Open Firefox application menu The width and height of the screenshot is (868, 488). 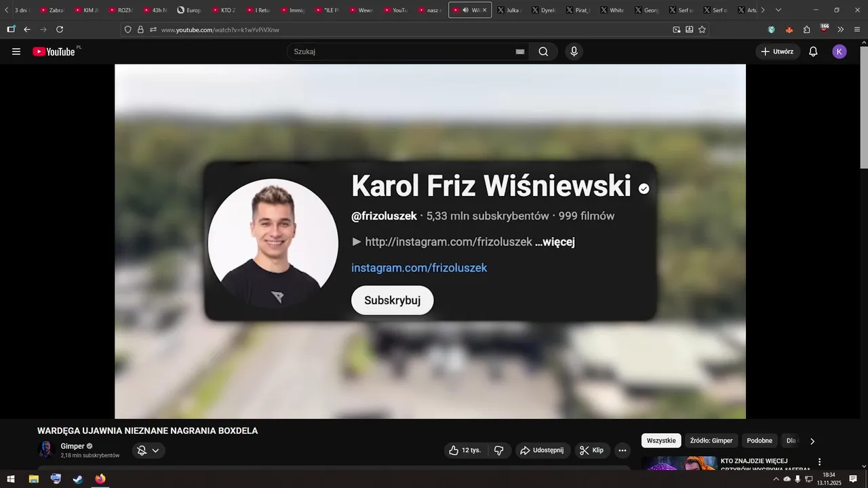(x=859, y=29)
